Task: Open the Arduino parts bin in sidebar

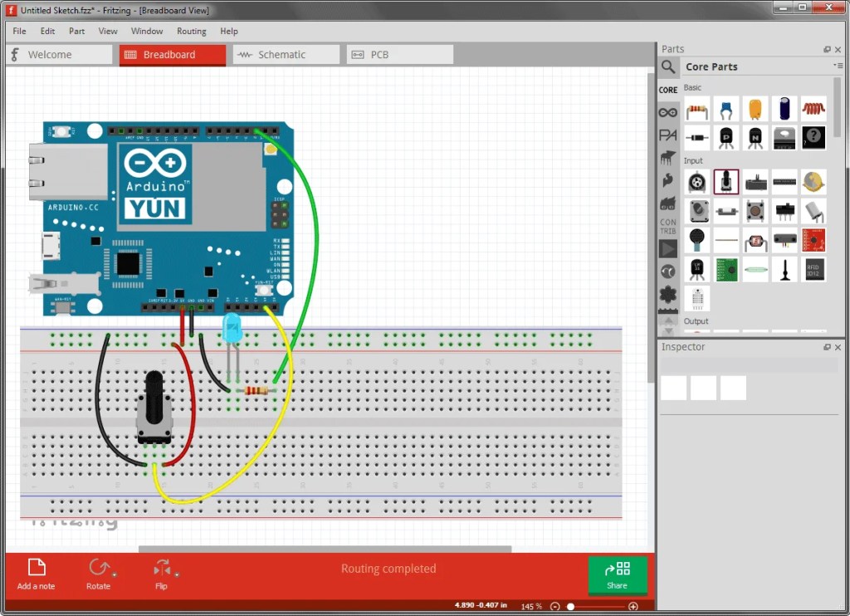Action: coord(668,111)
